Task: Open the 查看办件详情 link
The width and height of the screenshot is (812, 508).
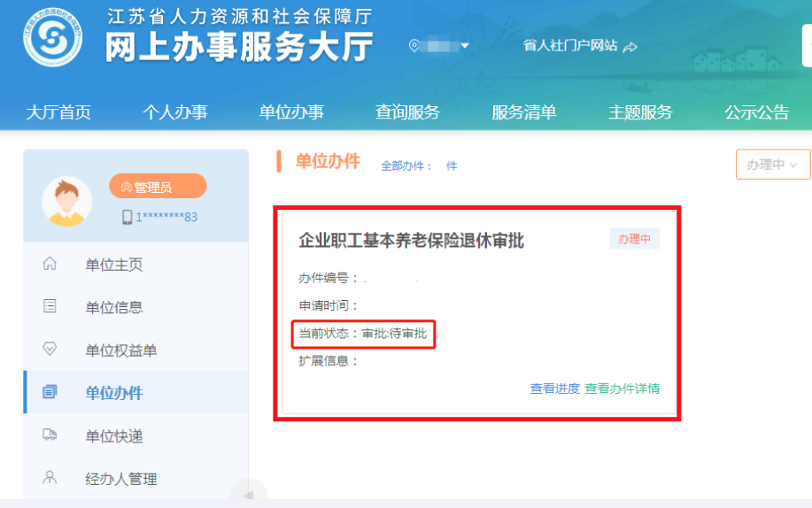Action: 622,389
